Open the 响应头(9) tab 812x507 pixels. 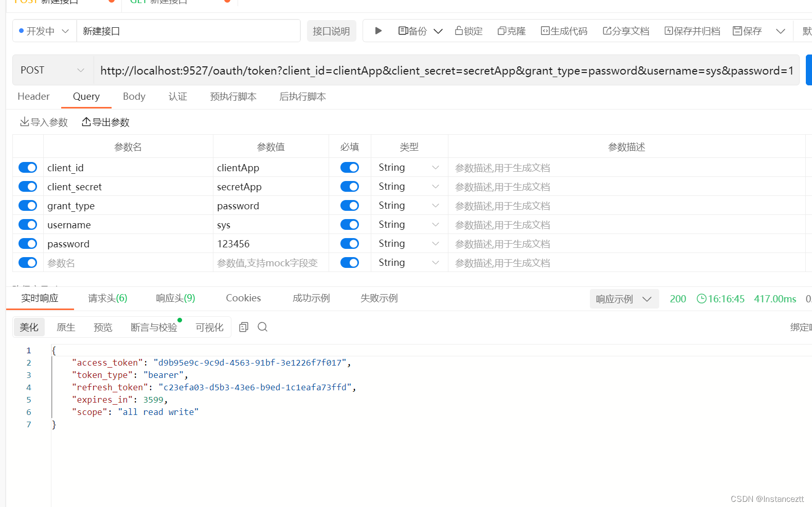pos(175,298)
